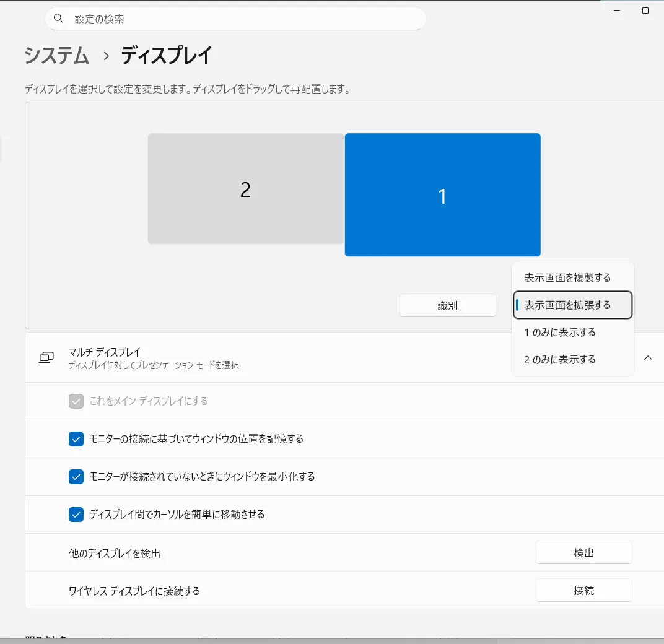Click the マルチ ディスプレイ header text
The width and height of the screenshot is (664, 644).
click(104, 352)
